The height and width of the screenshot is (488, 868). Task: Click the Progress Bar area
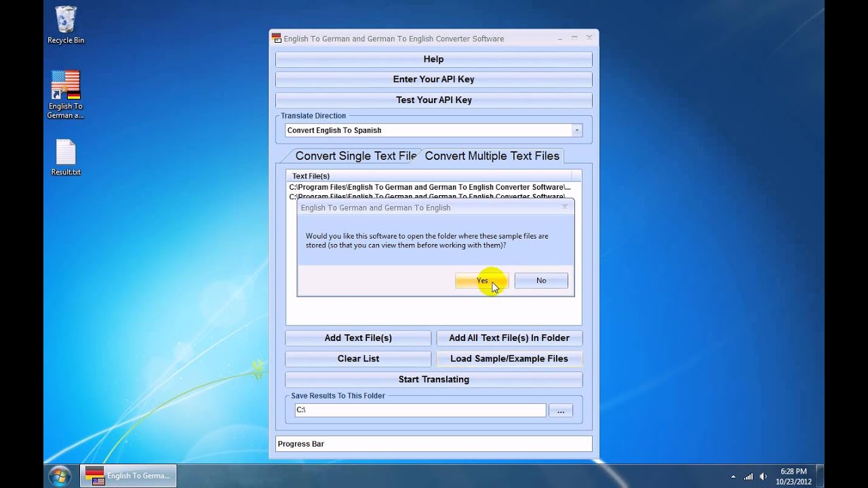click(x=433, y=444)
